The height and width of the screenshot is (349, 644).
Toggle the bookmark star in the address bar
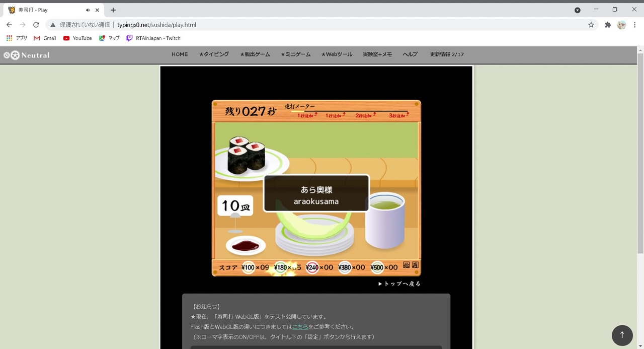[x=591, y=24]
